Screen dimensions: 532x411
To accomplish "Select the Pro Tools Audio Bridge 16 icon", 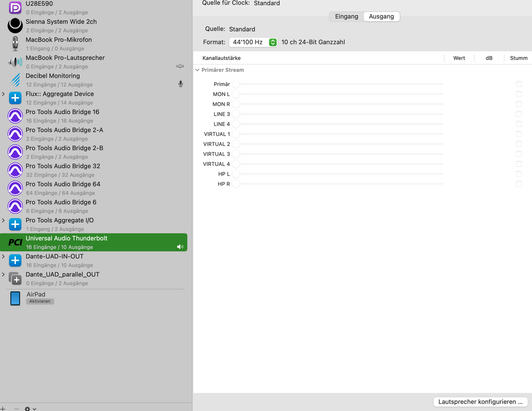I will 15,116.
